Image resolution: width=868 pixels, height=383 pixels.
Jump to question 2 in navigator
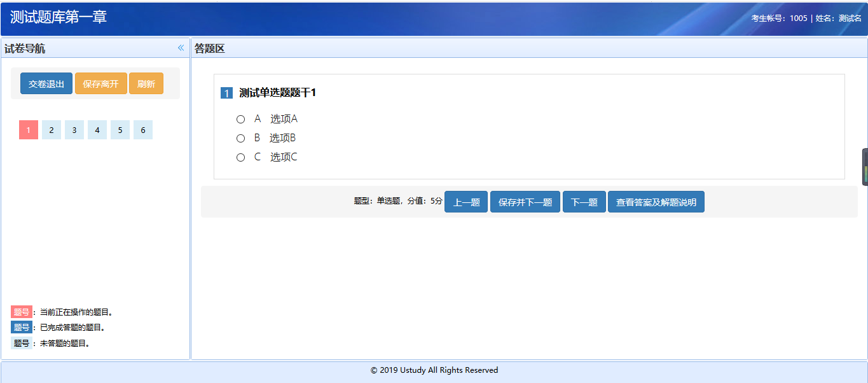52,130
